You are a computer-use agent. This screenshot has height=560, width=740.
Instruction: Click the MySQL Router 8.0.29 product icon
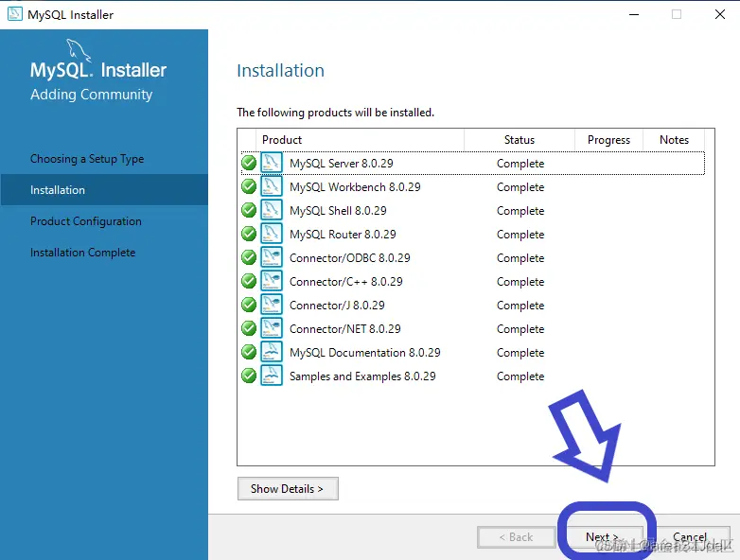click(x=272, y=234)
